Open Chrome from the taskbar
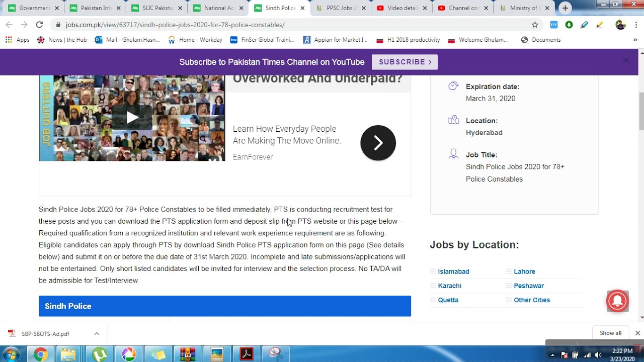The width and height of the screenshot is (644, 362). (41, 354)
